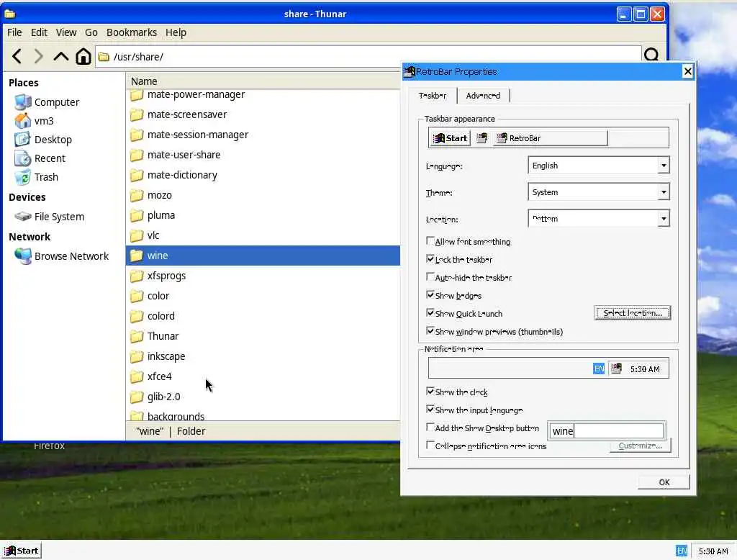Click the text field containing wine
Viewport: 737px width, 560px height.
(606, 431)
